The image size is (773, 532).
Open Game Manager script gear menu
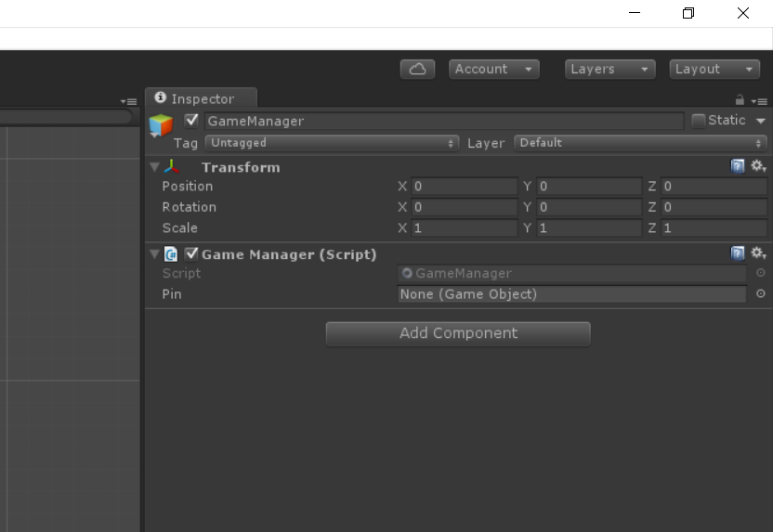click(758, 253)
